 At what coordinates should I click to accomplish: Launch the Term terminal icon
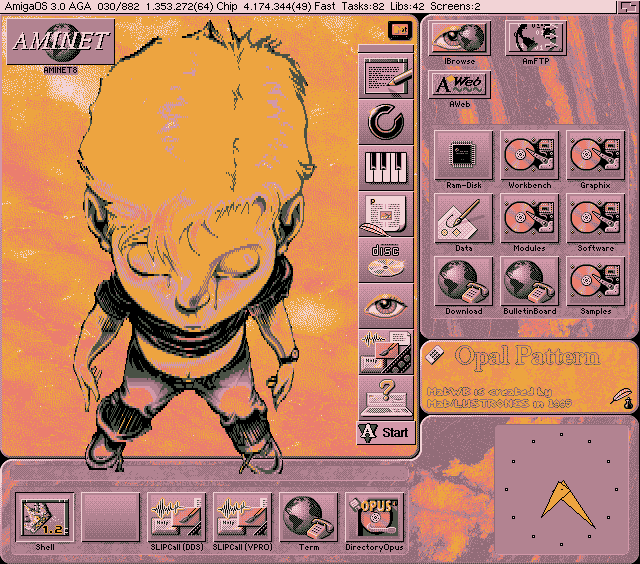tap(309, 517)
